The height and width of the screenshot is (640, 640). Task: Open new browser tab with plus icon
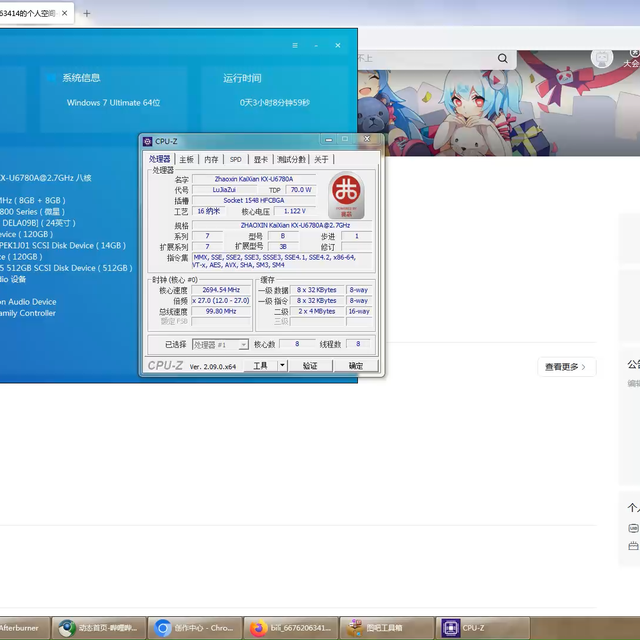[87, 13]
